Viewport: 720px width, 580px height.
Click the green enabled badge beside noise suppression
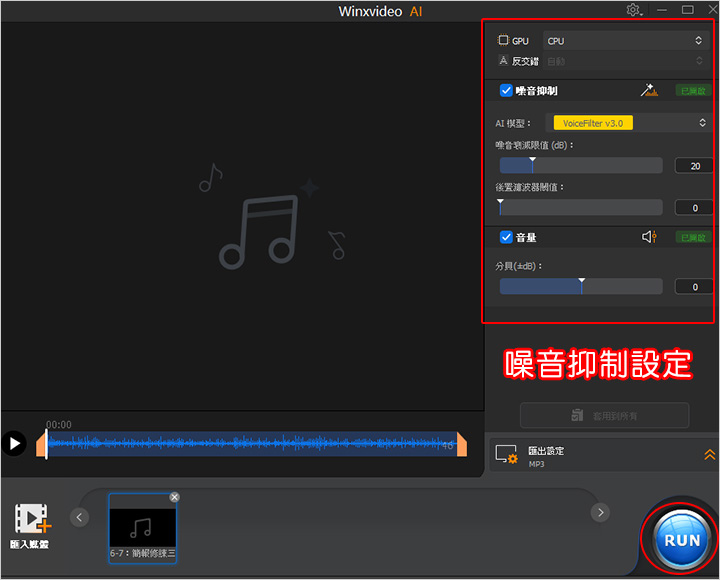coord(693,91)
